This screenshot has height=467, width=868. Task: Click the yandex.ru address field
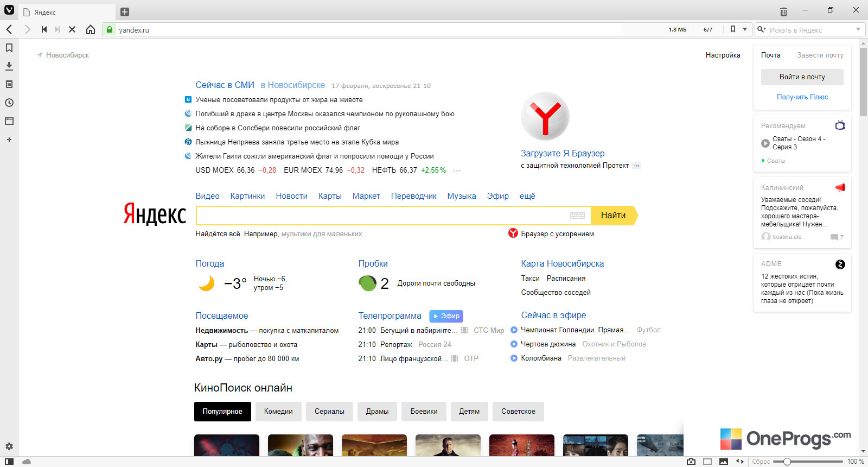click(x=369, y=30)
